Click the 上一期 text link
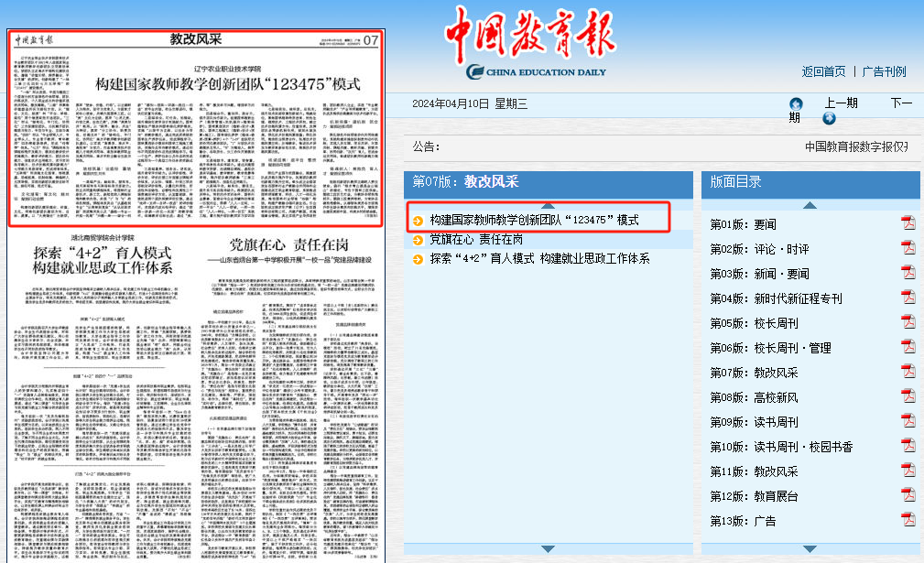The width and height of the screenshot is (924, 563). click(x=841, y=103)
